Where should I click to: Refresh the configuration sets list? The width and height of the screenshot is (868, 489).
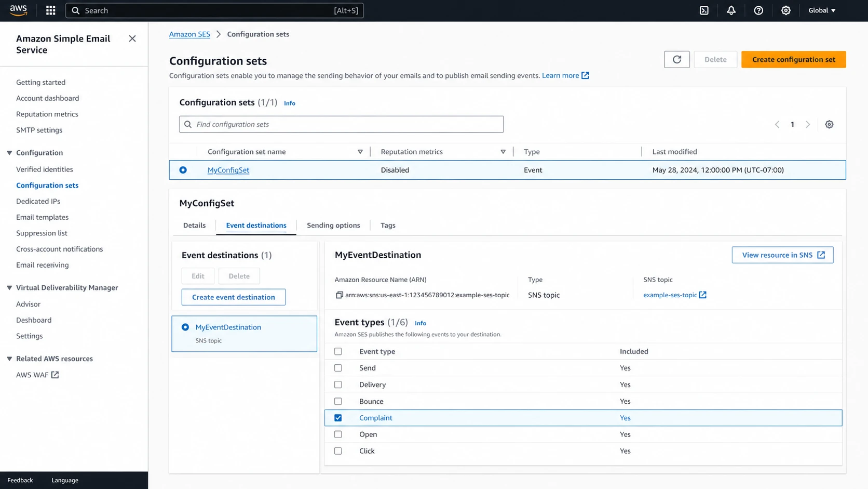(x=677, y=59)
